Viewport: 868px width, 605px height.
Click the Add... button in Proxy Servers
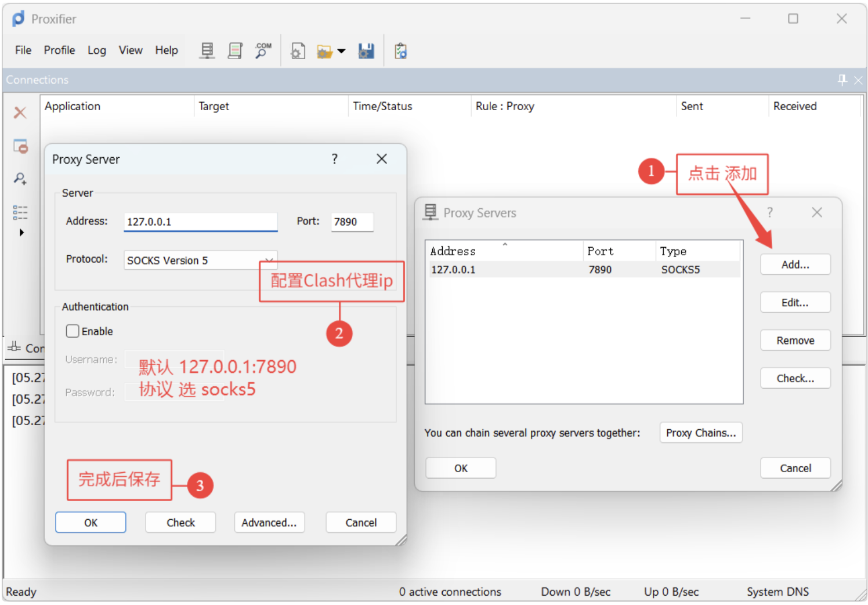coord(795,265)
